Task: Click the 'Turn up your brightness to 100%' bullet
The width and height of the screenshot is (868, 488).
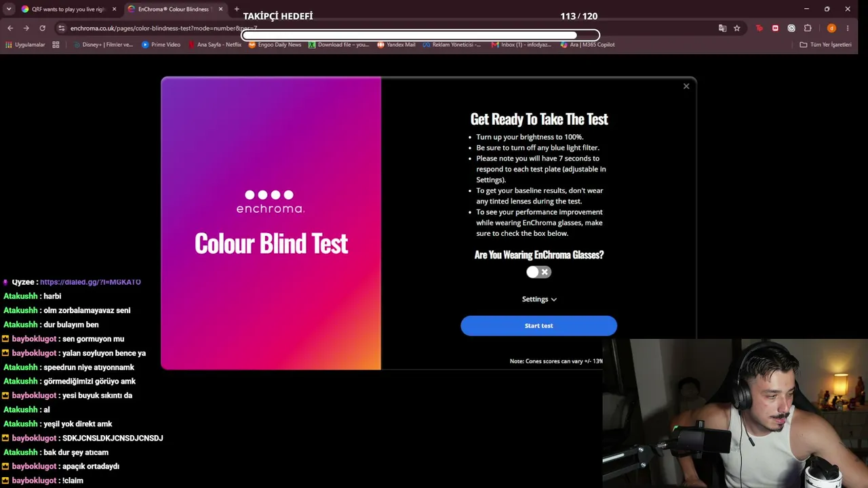Action: 530,137
